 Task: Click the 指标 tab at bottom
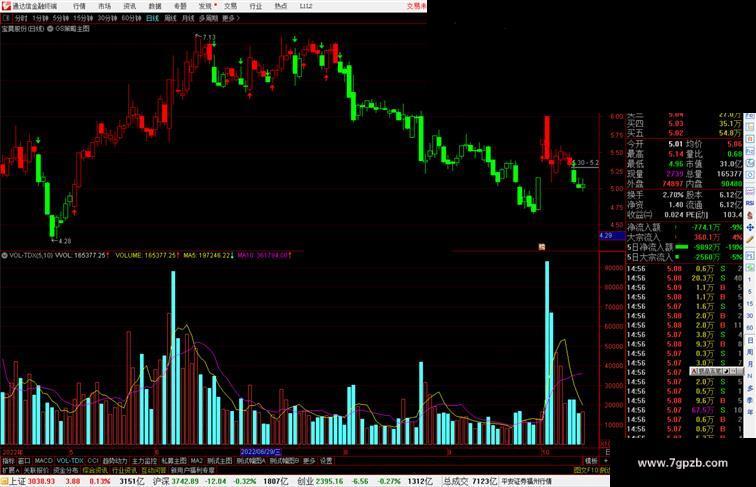(8, 461)
